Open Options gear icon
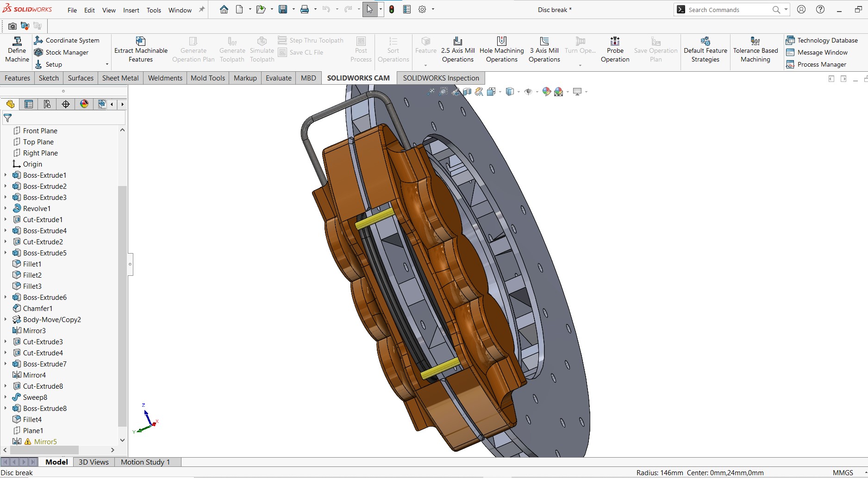This screenshot has width=868, height=478. (422, 9)
